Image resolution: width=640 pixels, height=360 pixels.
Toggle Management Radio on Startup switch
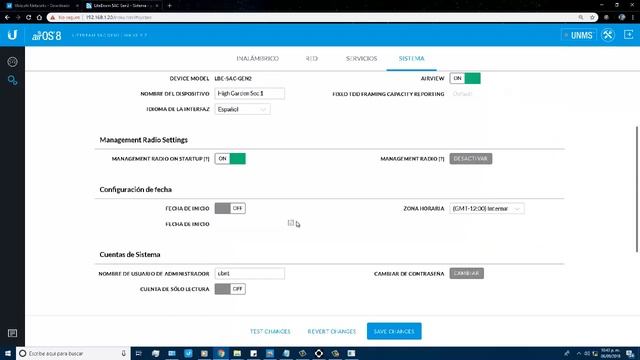click(x=230, y=159)
